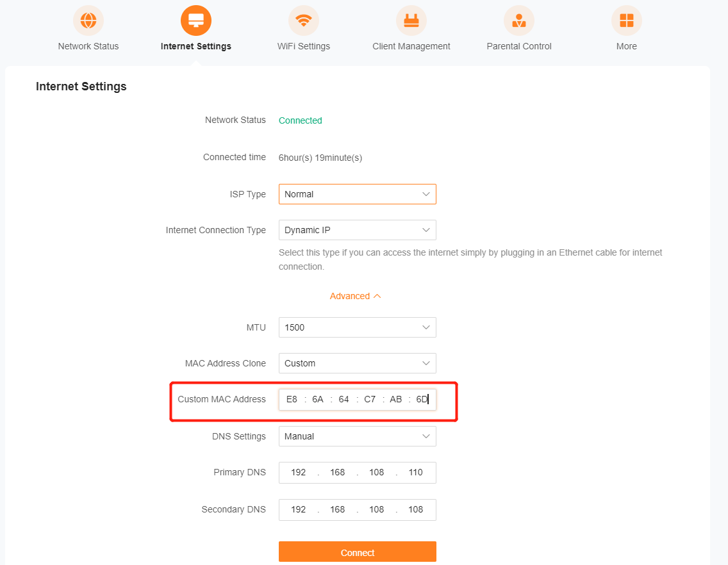This screenshot has width=728, height=565.
Task: Open WiFi Settings via its wifi icon
Action: 304,20
